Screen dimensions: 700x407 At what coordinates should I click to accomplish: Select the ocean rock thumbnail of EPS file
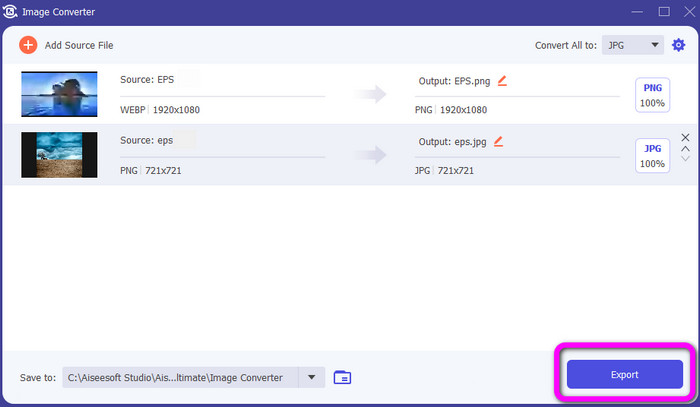(x=59, y=94)
